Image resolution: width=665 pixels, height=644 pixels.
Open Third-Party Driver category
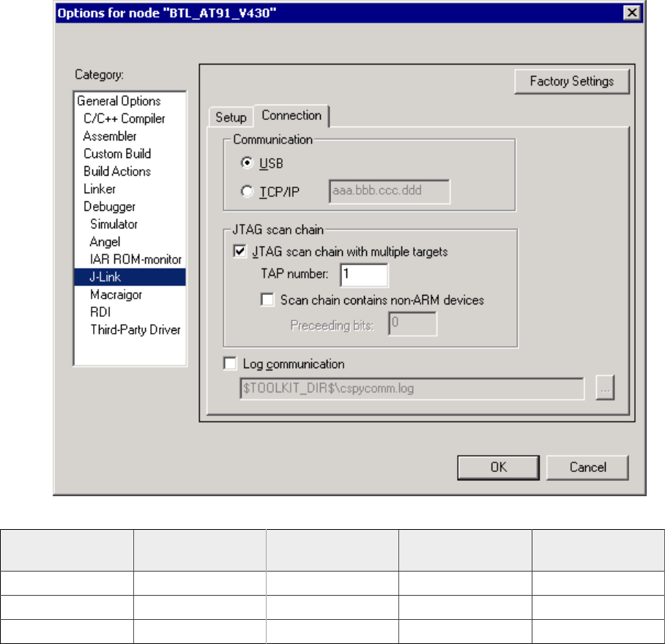click(x=135, y=329)
